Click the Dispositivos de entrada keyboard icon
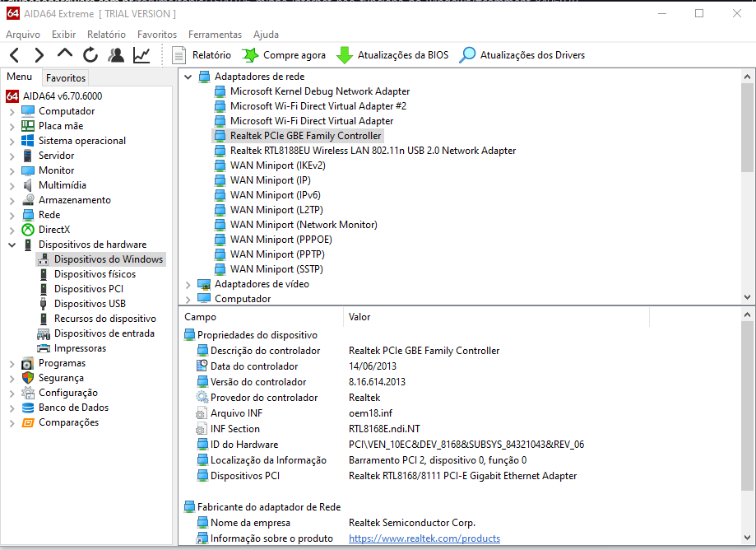756x550 pixels. pyautogui.click(x=44, y=333)
